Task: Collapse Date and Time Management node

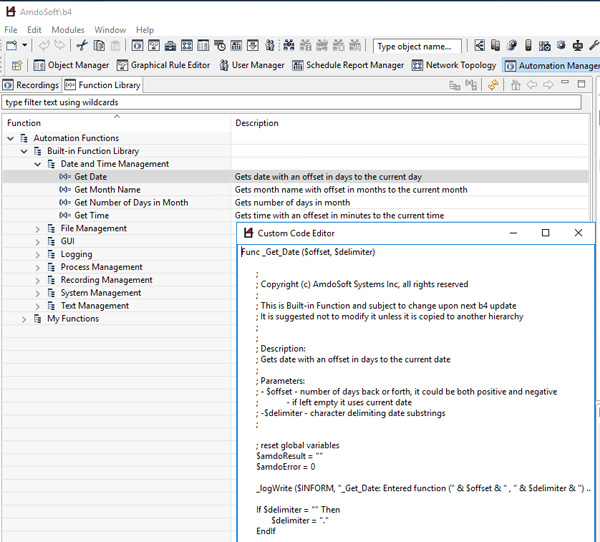Action: [38, 164]
